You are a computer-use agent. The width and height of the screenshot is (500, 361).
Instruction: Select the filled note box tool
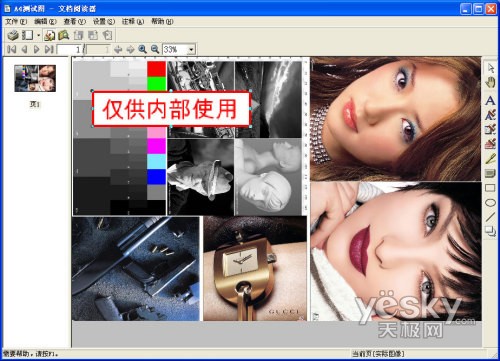pos(490,173)
